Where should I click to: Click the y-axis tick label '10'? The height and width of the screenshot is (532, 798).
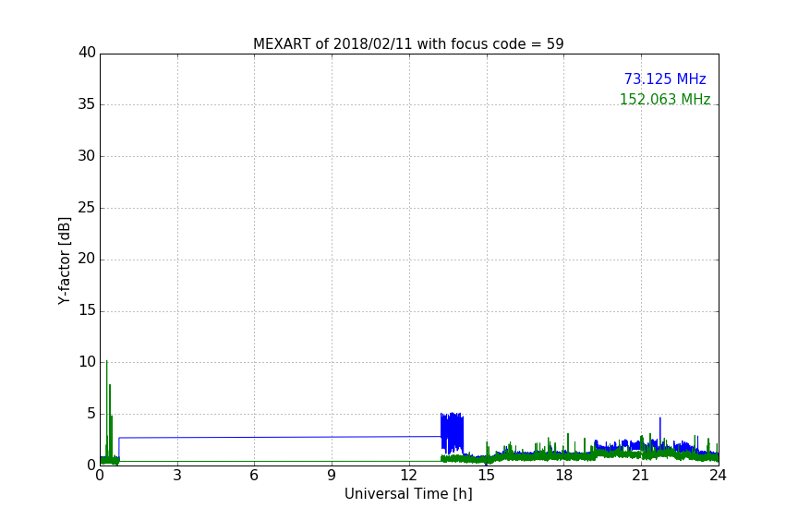[x=87, y=362]
